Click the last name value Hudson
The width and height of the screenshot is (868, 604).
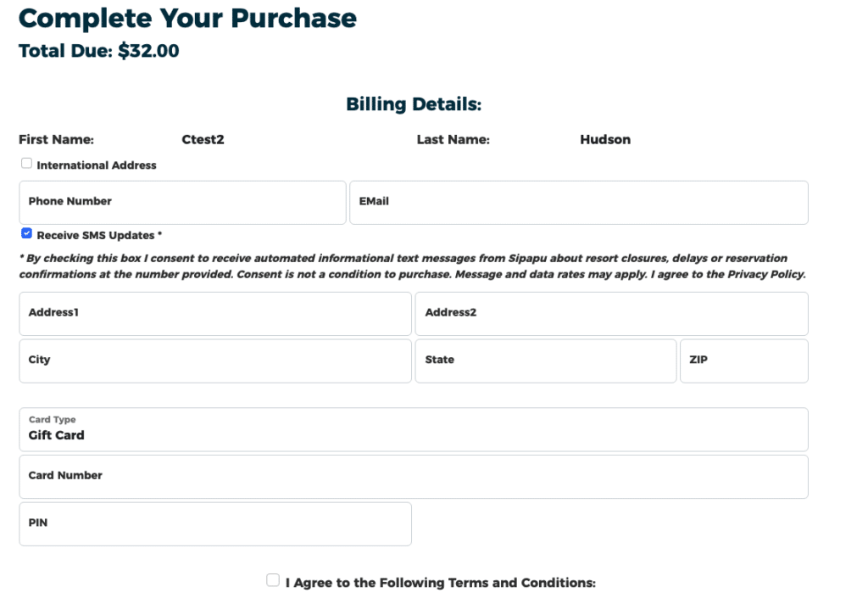605,140
